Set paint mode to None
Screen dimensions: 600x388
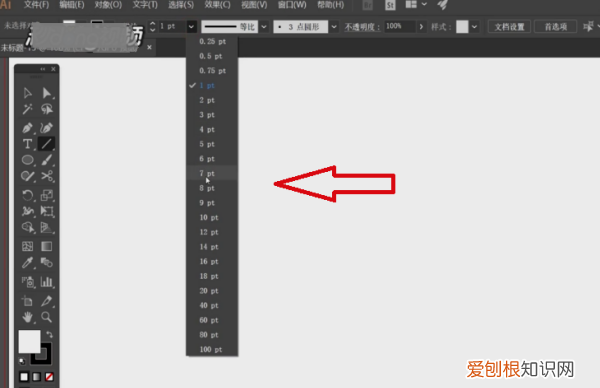tap(49, 377)
